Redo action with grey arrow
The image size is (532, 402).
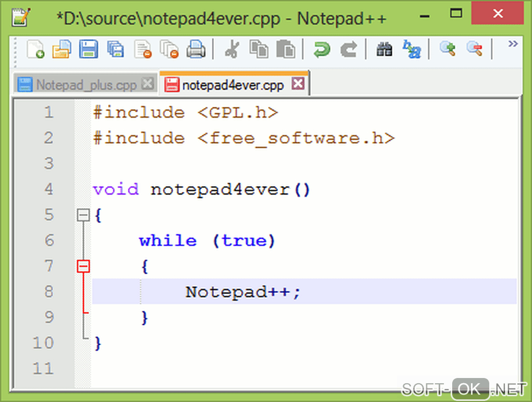(348, 50)
